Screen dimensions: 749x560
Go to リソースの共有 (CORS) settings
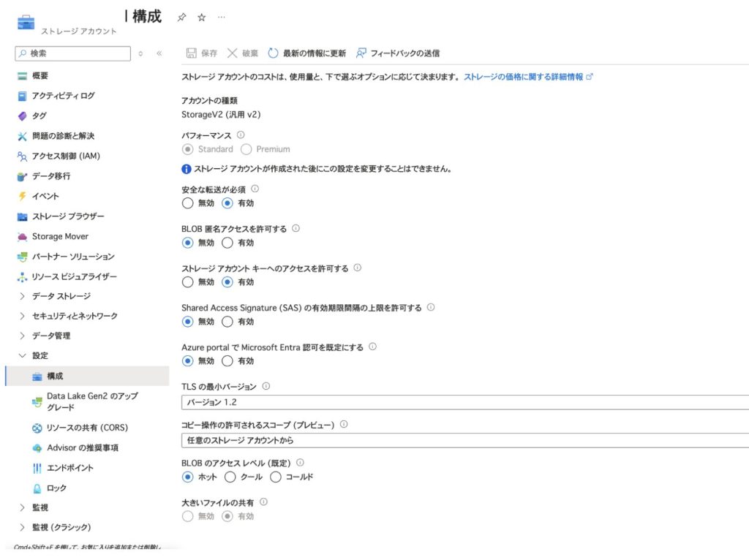click(x=87, y=428)
